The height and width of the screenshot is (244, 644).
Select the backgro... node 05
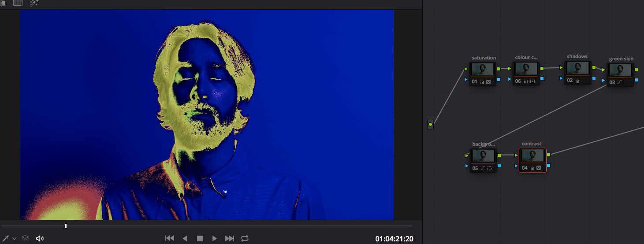pos(483,160)
